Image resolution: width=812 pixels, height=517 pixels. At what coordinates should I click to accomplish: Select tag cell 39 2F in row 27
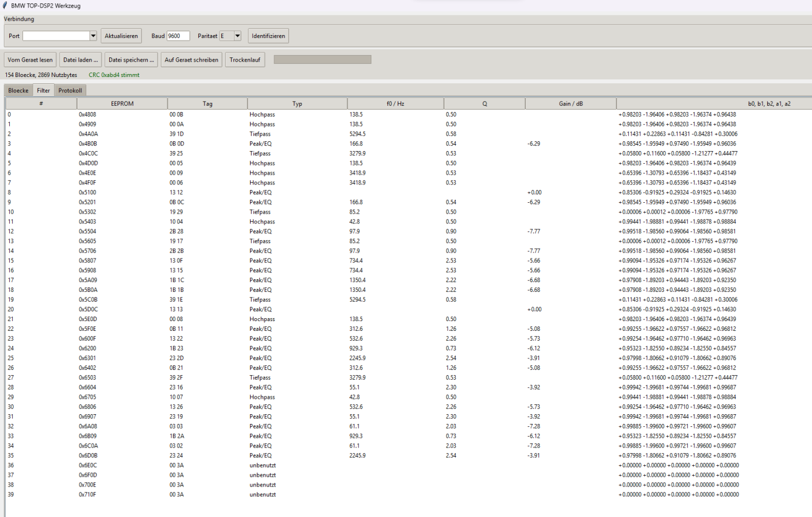coord(176,378)
